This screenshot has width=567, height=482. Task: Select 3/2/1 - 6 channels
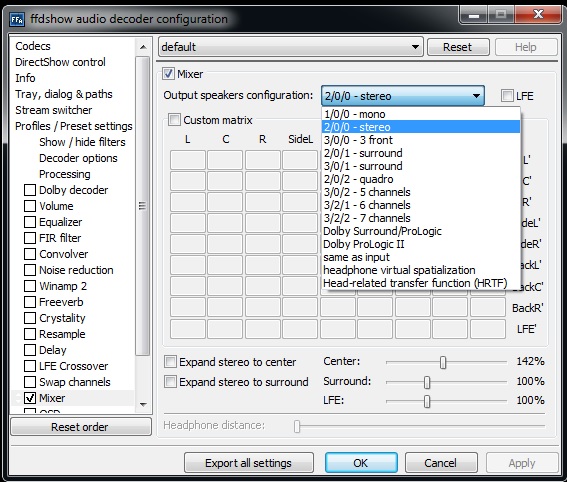(x=421, y=205)
